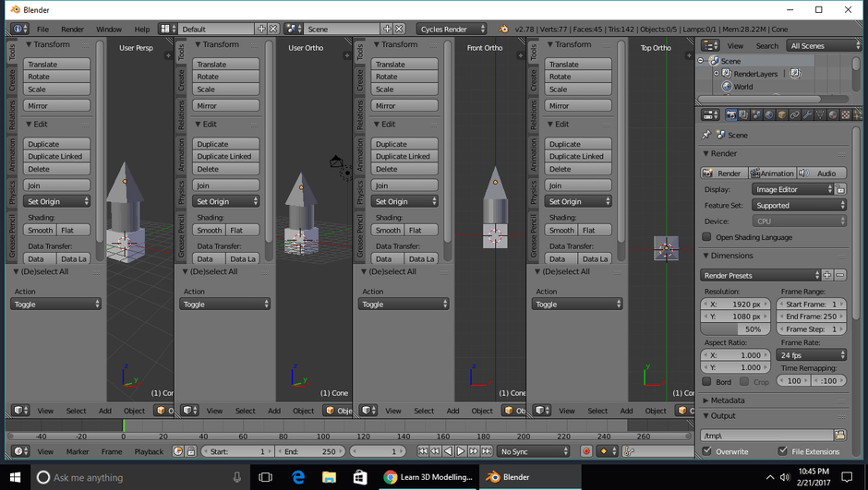Click the World item icon in outliner

[x=727, y=87]
